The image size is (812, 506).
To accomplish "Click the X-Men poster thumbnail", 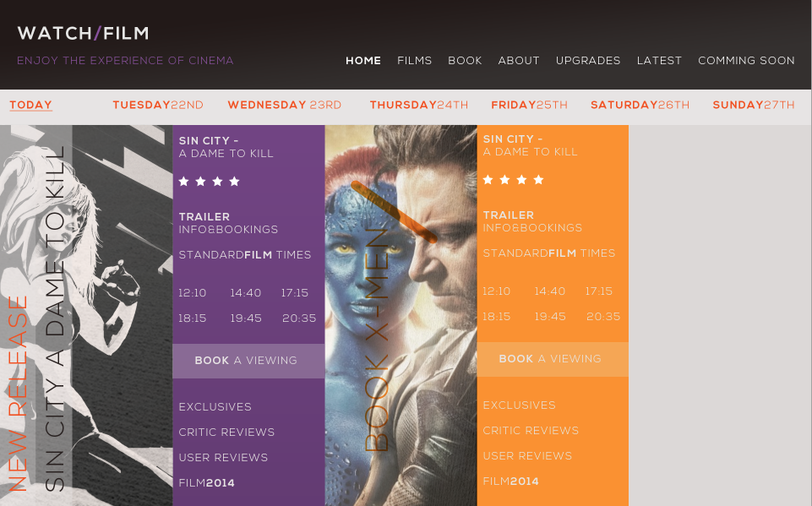I will (401, 315).
